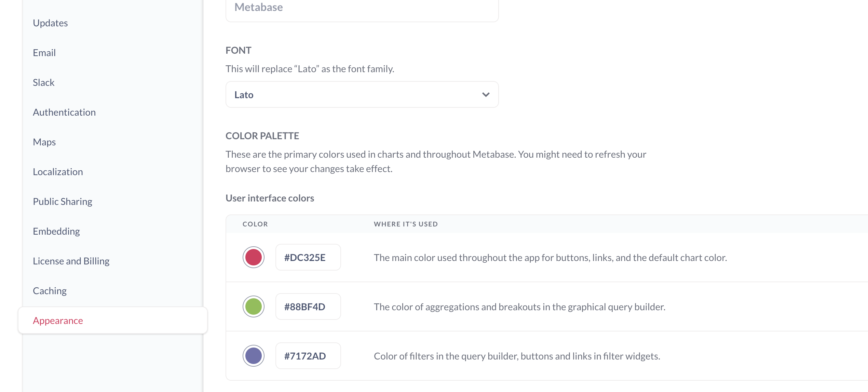Click the purple filters color swatch
This screenshot has width=868, height=392.
253,355
